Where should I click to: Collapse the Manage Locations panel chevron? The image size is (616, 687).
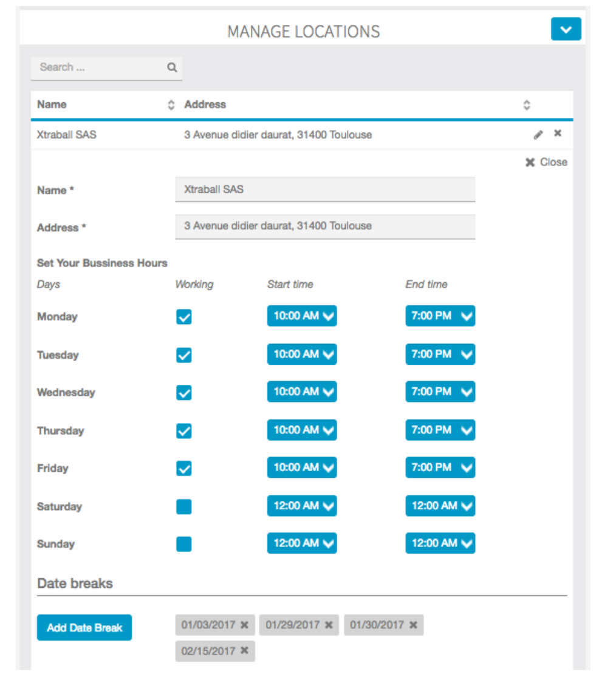(x=566, y=30)
